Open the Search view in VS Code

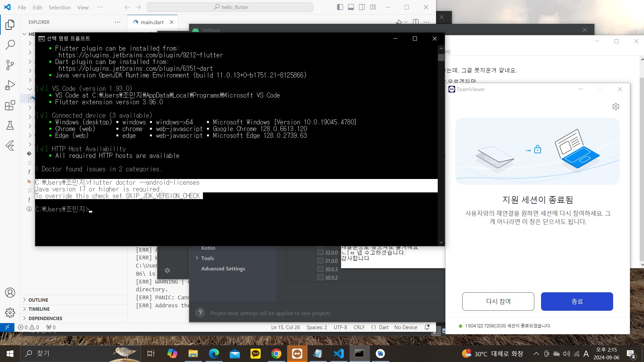10,45
